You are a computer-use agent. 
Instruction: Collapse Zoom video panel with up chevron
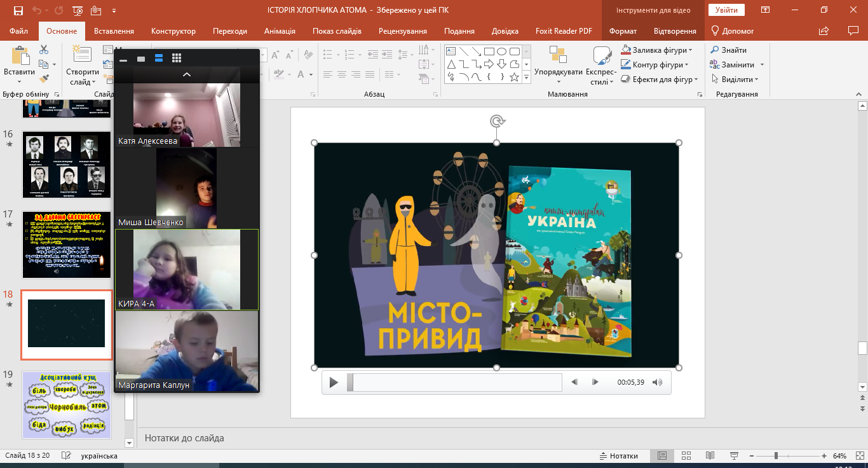187,74
